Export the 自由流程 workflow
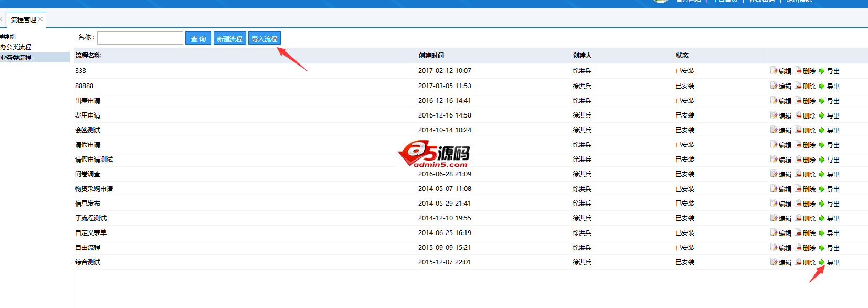The image size is (868, 308). [829, 248]
